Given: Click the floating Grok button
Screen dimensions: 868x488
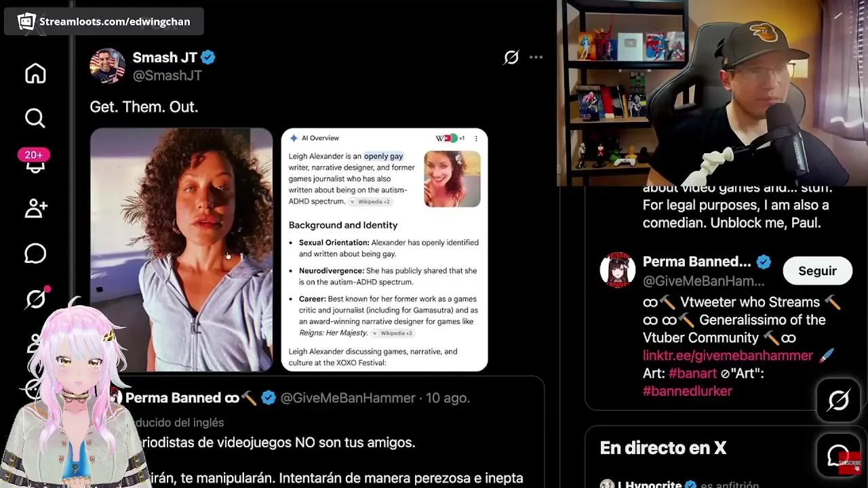Looking at the screenshot, I should click(x=839, y=401).
